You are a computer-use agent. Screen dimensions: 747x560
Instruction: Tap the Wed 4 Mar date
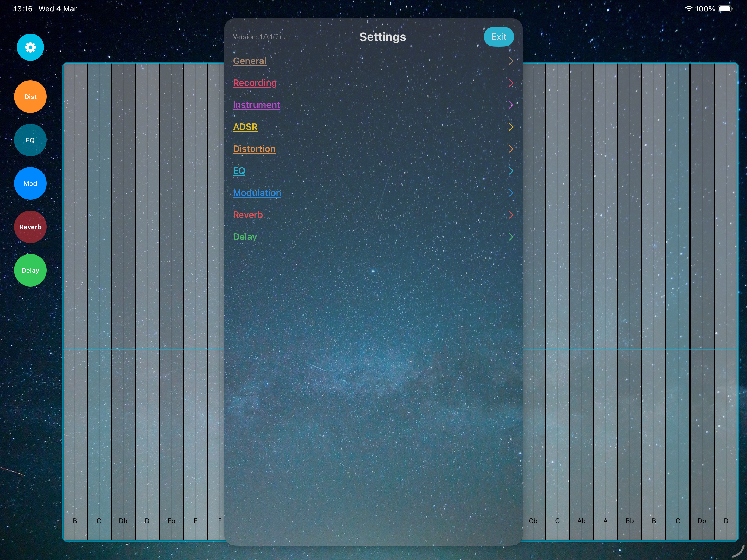pyautogui.click(x=58, y=9)
